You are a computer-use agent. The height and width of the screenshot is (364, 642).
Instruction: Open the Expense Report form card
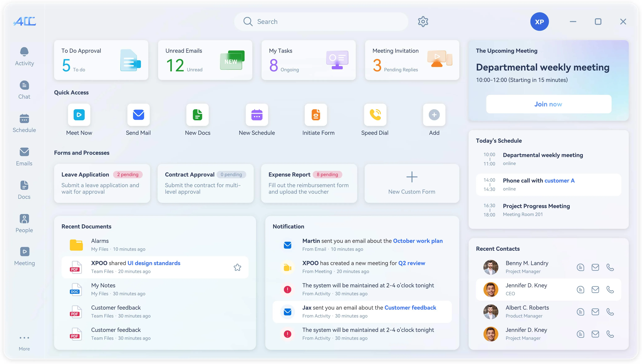(309, 183)
